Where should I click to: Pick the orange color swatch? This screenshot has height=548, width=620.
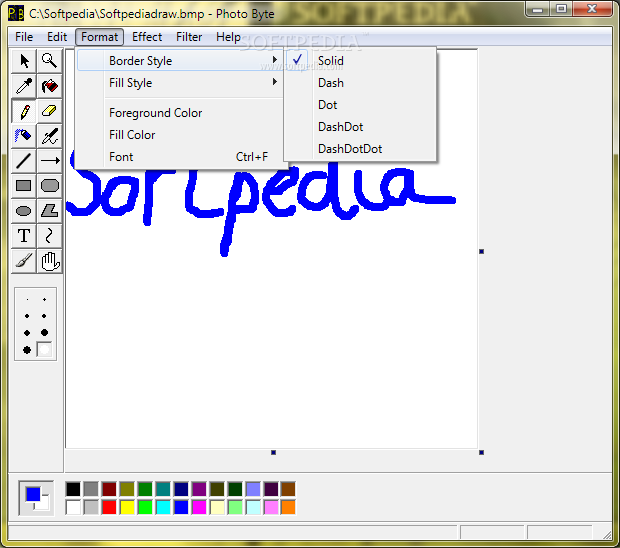tap(289, 507)
